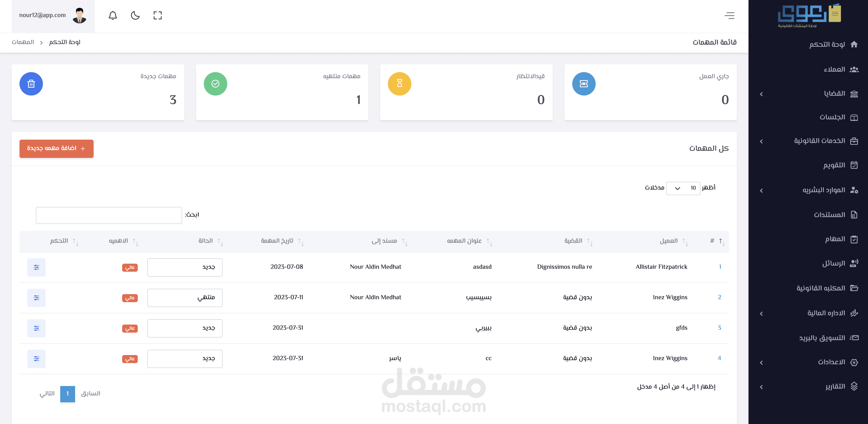Expand القضايا sidebar submenu
Viewport: 868px width, 424px height.
click(x=834, y=94)
